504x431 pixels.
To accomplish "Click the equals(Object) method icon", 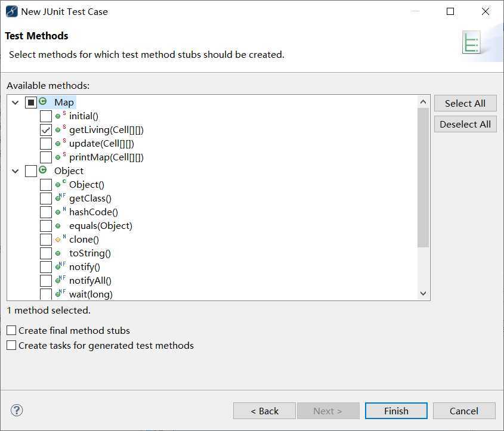I will coord(58,226).
